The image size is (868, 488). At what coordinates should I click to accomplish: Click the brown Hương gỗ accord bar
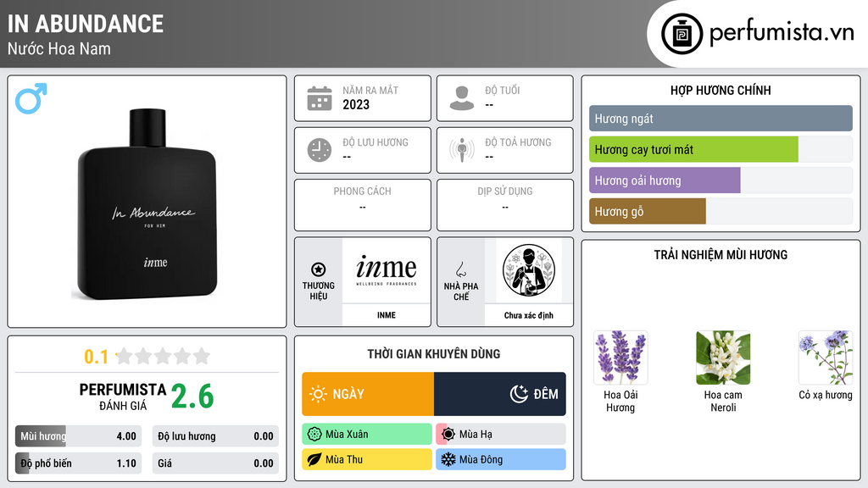[647, 211]
